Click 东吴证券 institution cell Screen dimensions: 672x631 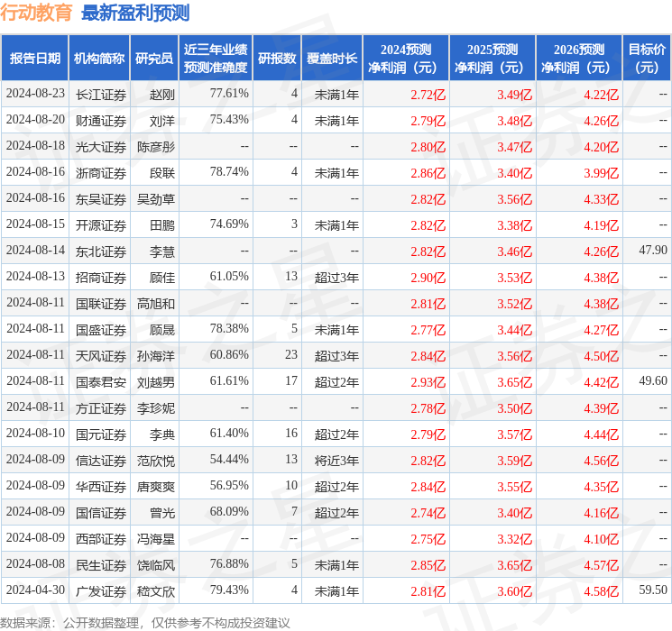point(101,199)
